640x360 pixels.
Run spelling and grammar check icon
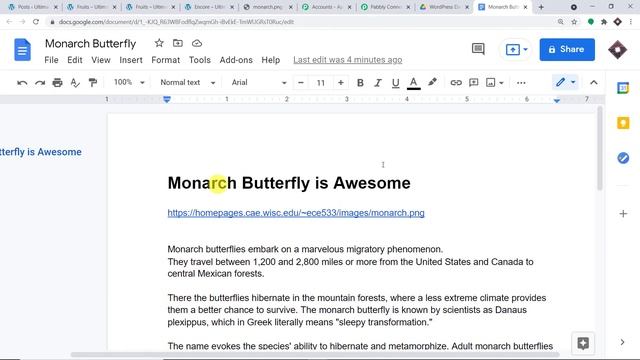pyautogui.click(x=75, y=83)
